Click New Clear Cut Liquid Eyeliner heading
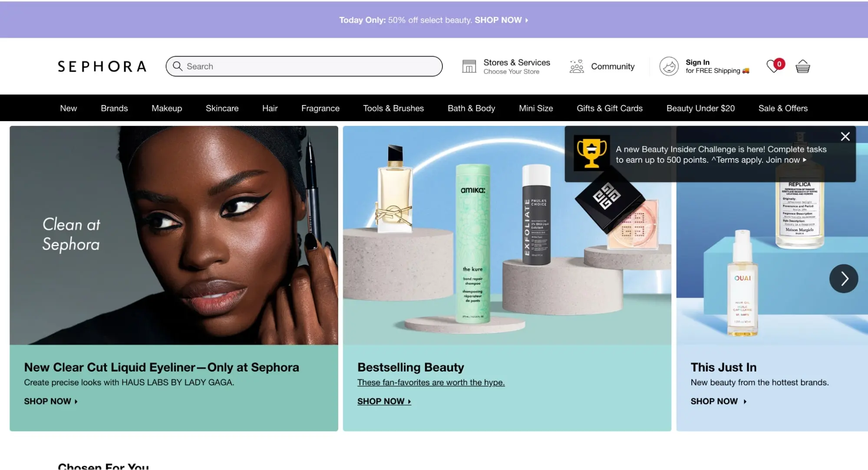 point(162,367)
